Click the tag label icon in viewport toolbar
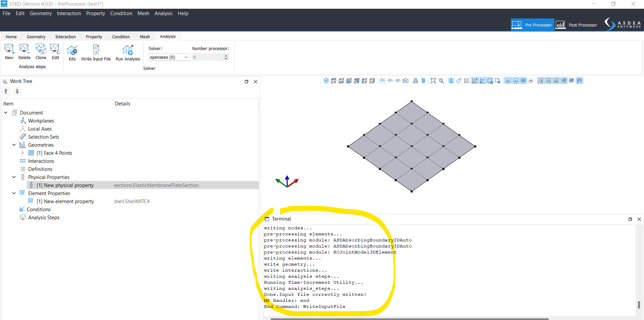Screen dimensions: 644x320 [x=459, y=81]
